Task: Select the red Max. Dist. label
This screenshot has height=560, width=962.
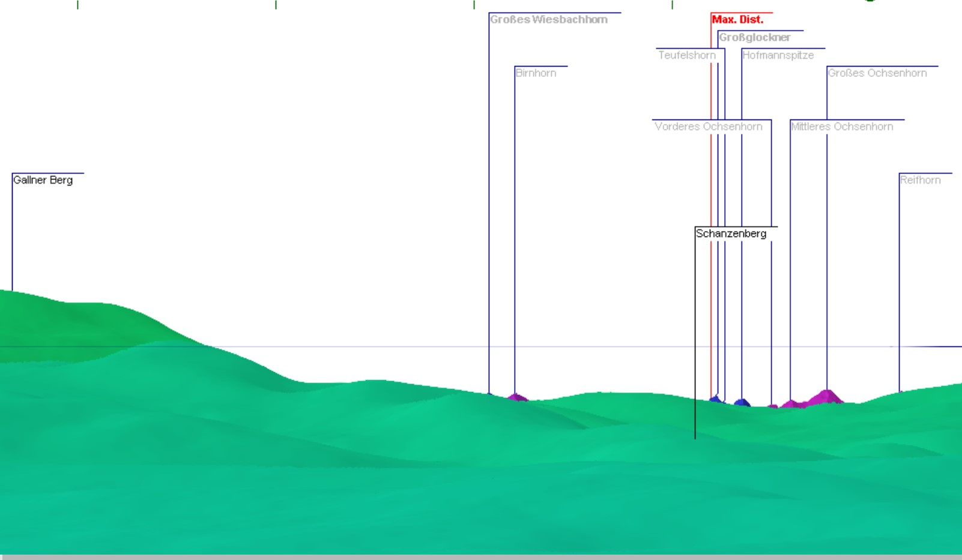Action: pyautogui.click(x=737, y=20)
